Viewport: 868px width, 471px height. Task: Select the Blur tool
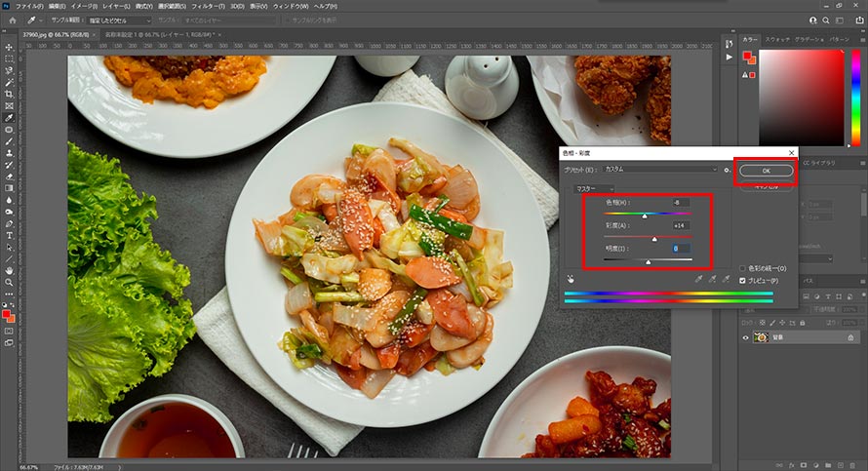[x=9, y=200]
